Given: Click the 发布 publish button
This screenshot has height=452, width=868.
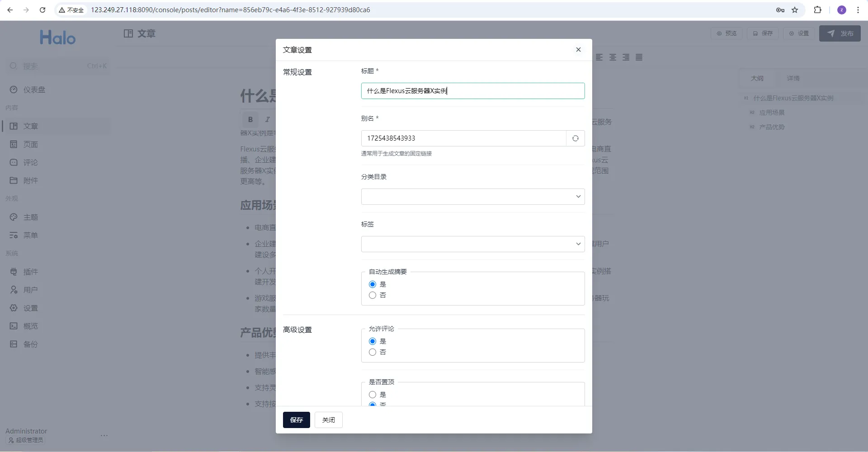Looking at the screenshot, I should point(840,33).
